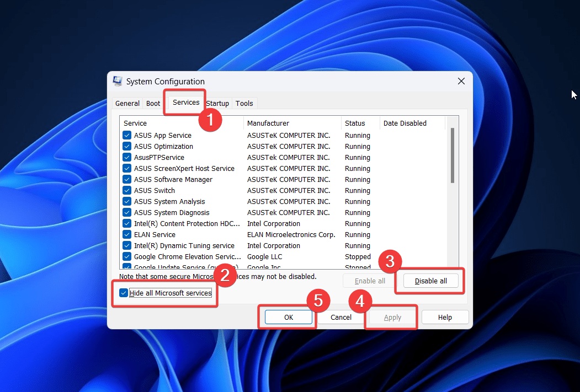Viewport: 580px width, 392px height.
Task: Uncheck Google Chrome Elevation Service checkbox
Action: (x=127, y=257)
